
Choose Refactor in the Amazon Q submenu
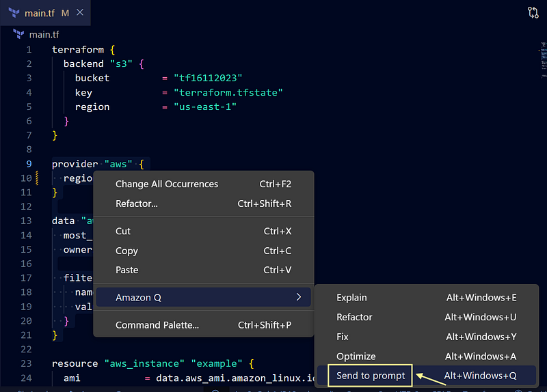click(x=426, y=317)
